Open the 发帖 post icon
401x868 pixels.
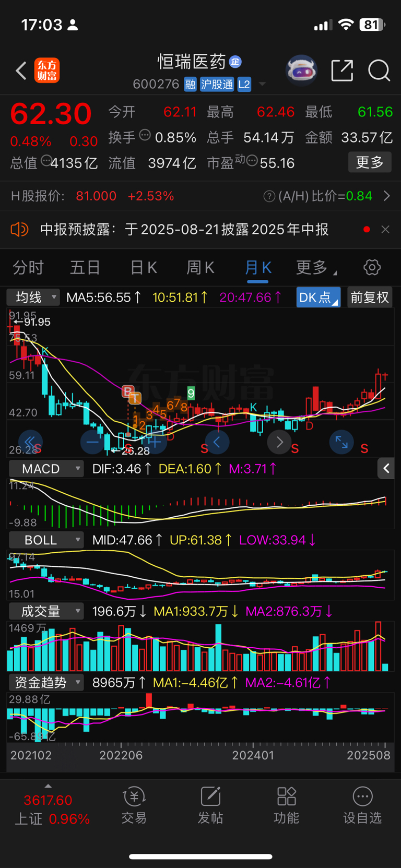pos(210,805)
